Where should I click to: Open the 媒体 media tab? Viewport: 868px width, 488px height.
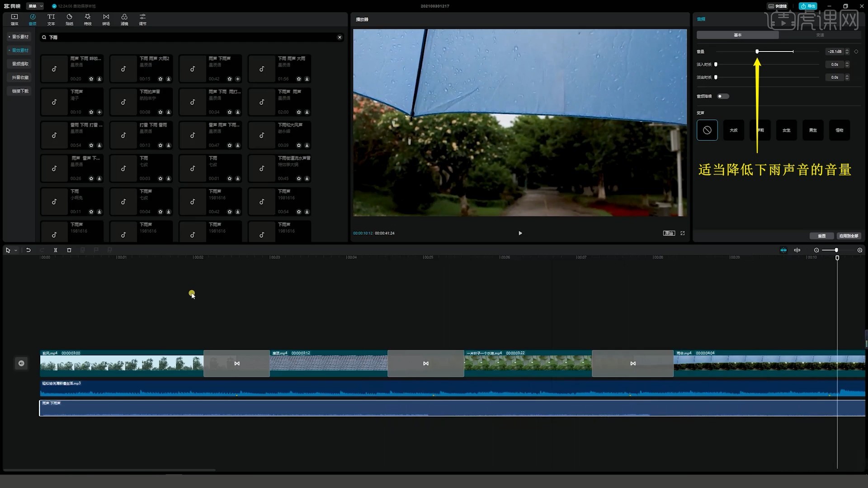click(14, 19)
